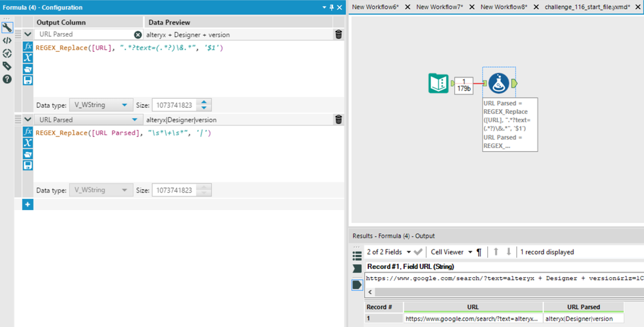Select the Formula tool on canvas
Image resolution: width=644 pixels, height=327 pixels.
pyautogui.click(x=499, y=83)
